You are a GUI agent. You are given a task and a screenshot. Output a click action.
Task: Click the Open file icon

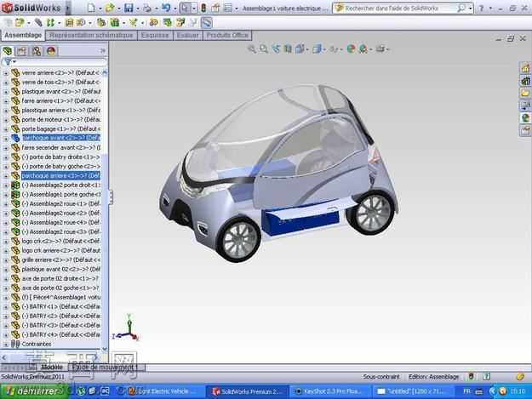click(x=110, y=8)
